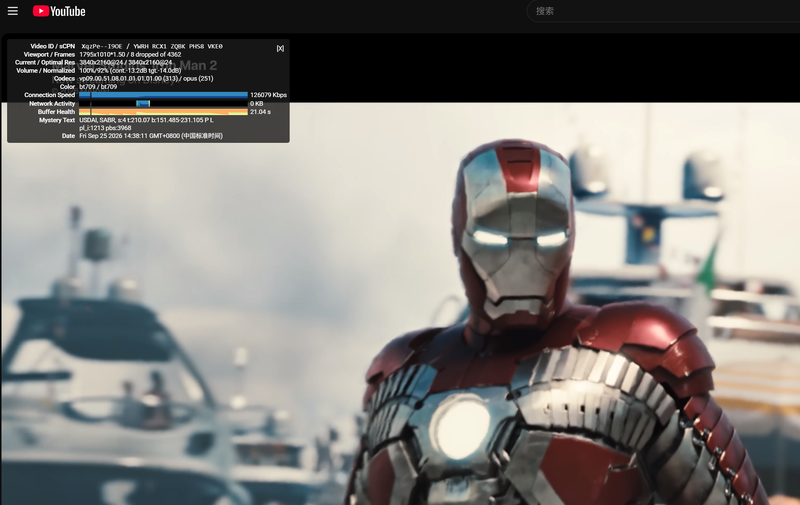Select the video ID text 'XqzPe--I9OE'
Viewport: 800px width, 505px height.
point(102,46)
